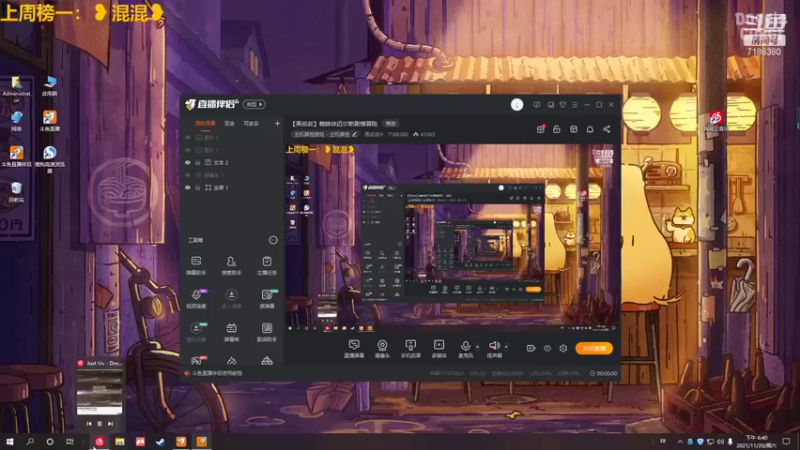
Task: Open File Explorer from the taskbar
Action: [120, 441]
